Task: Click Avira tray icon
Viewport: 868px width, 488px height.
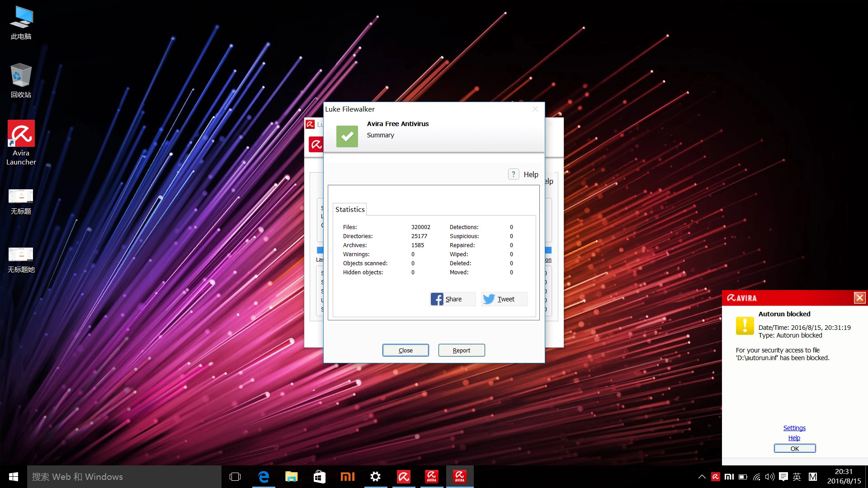Action: click(716, 477)
